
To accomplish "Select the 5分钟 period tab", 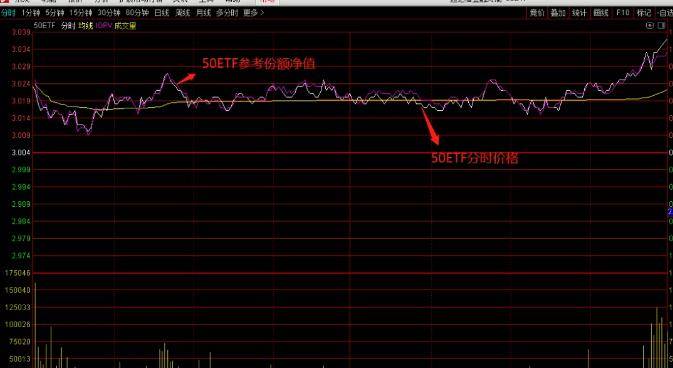I will coord(55,13).
